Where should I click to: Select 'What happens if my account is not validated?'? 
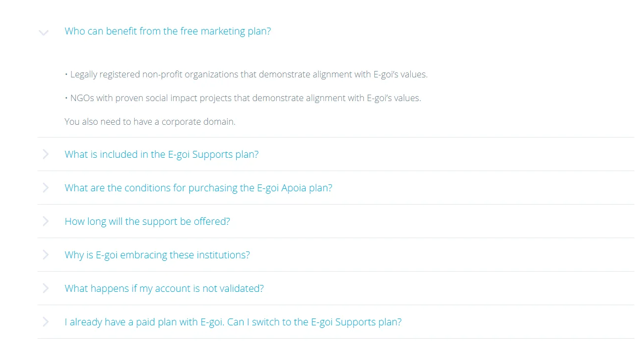(164, 288)
